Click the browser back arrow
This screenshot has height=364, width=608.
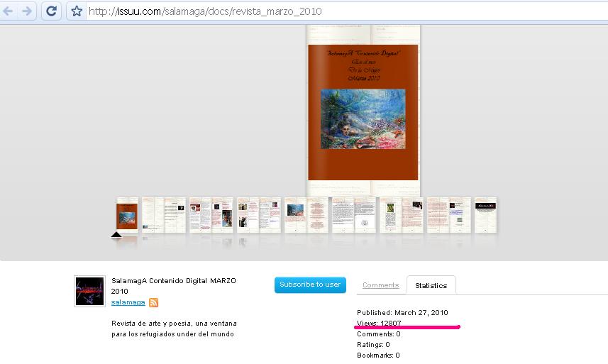coord(8,11)
